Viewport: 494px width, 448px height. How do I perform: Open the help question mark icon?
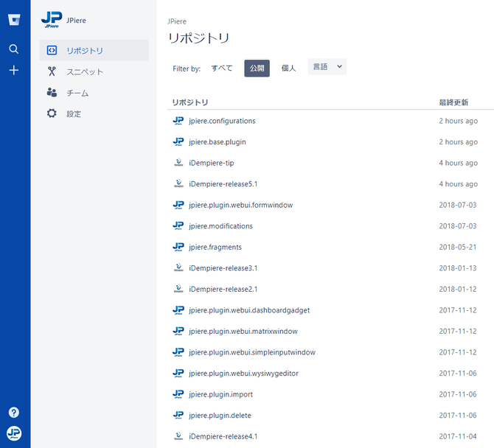click(14, 412)
